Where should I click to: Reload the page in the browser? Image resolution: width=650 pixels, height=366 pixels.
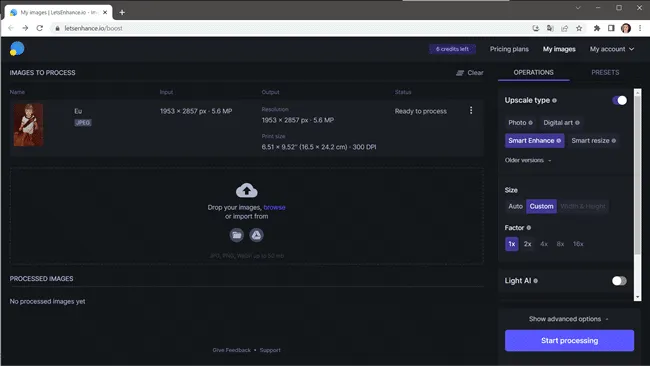tap(40, 28)
